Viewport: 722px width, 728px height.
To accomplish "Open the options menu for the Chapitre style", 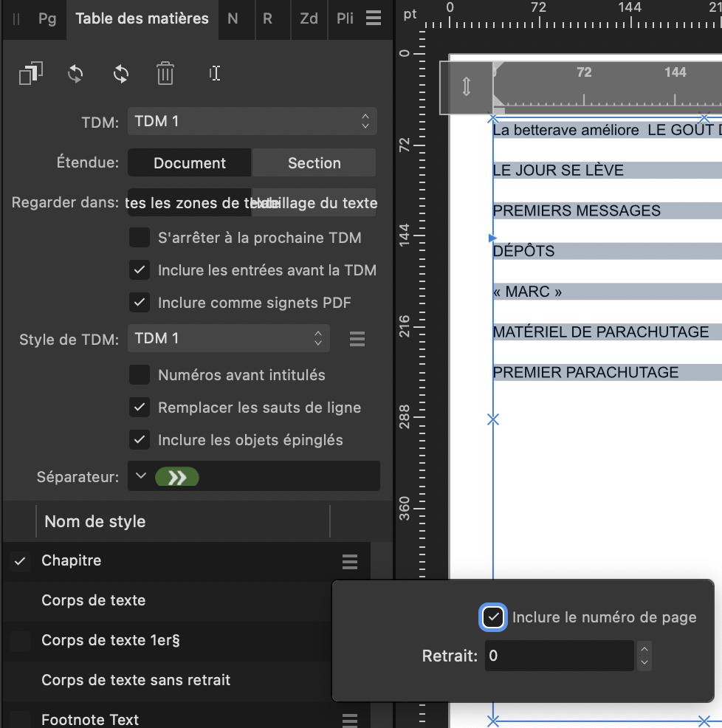I will pos(350,561).
